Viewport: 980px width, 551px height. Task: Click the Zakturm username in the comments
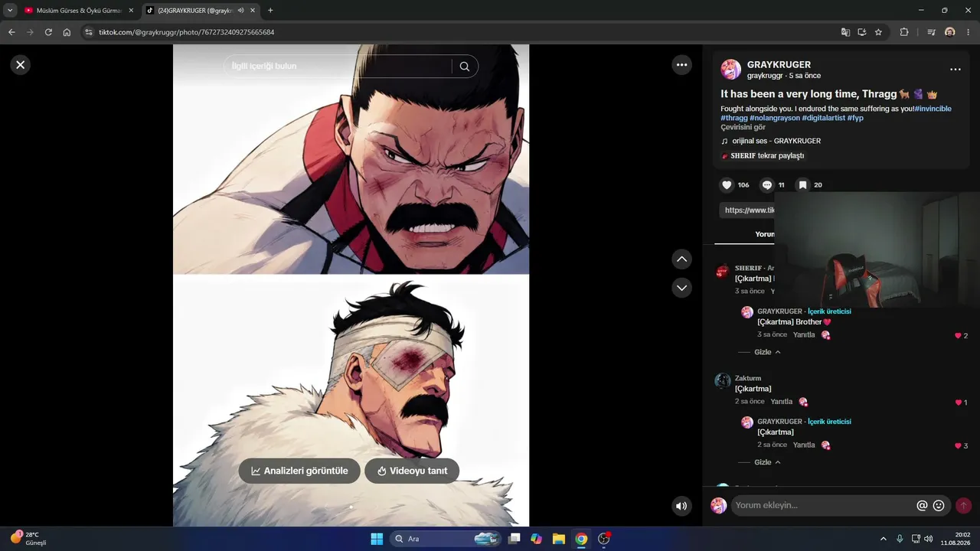click(748, 378)
